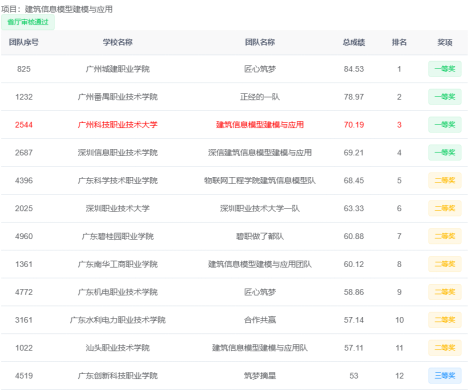Click team name 深信建筑信息模型建模与应用
The width and height of the screenshot is (470, 391).
coord(260,153)
